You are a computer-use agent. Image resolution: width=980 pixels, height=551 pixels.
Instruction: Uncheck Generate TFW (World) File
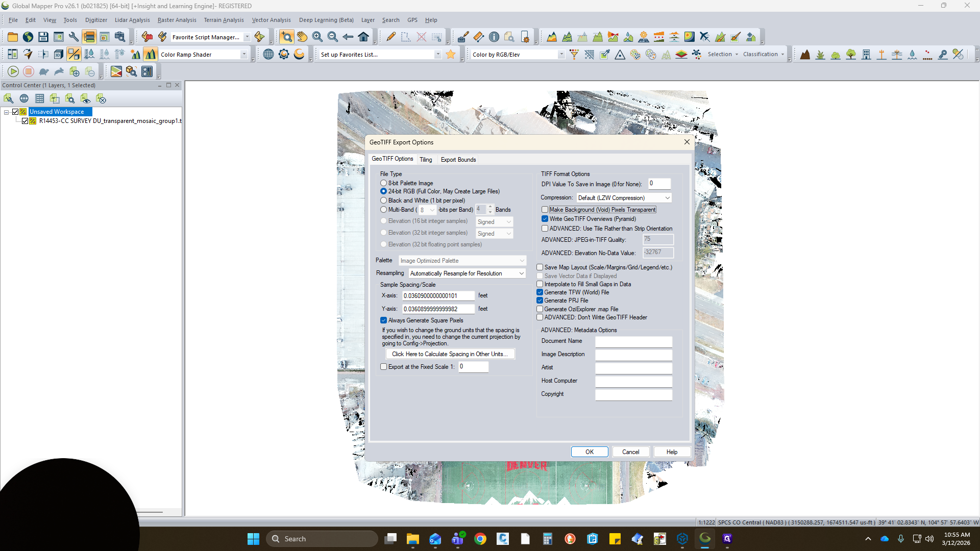pos(540,292)
